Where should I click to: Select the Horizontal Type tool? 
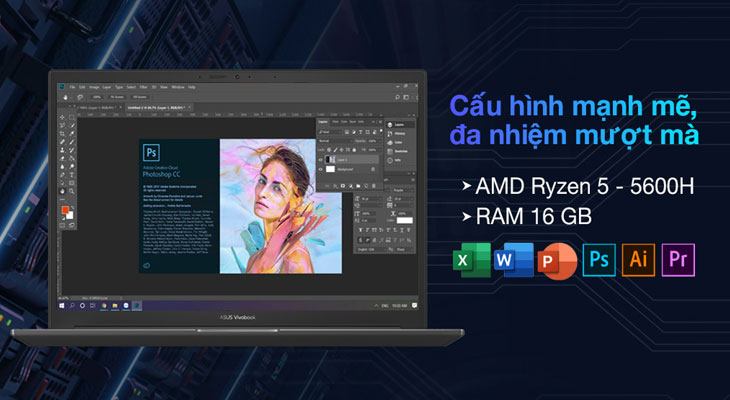tap(72, 175)
